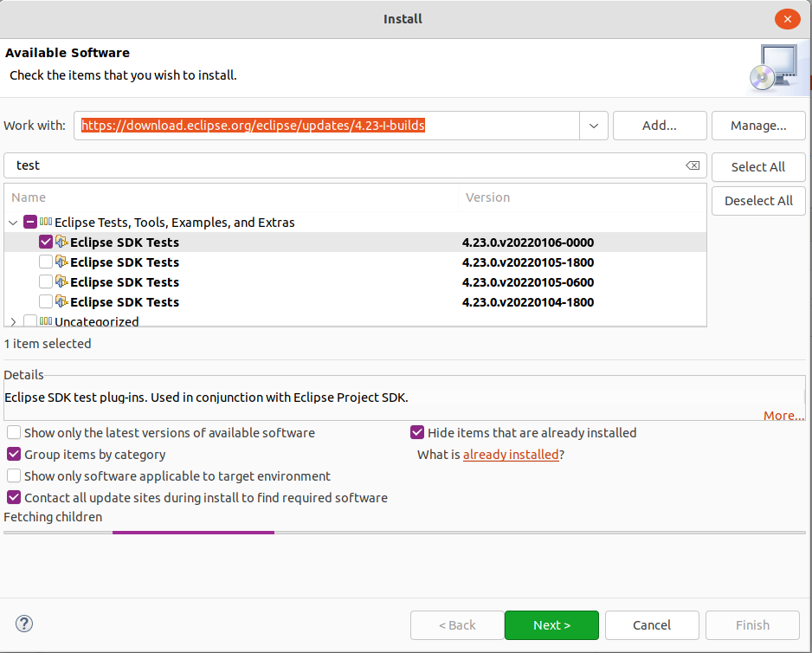Screen dimensions: 812x653
Task: Click the Eclipse Tests, Tools, Examples label
Action: 175,223
